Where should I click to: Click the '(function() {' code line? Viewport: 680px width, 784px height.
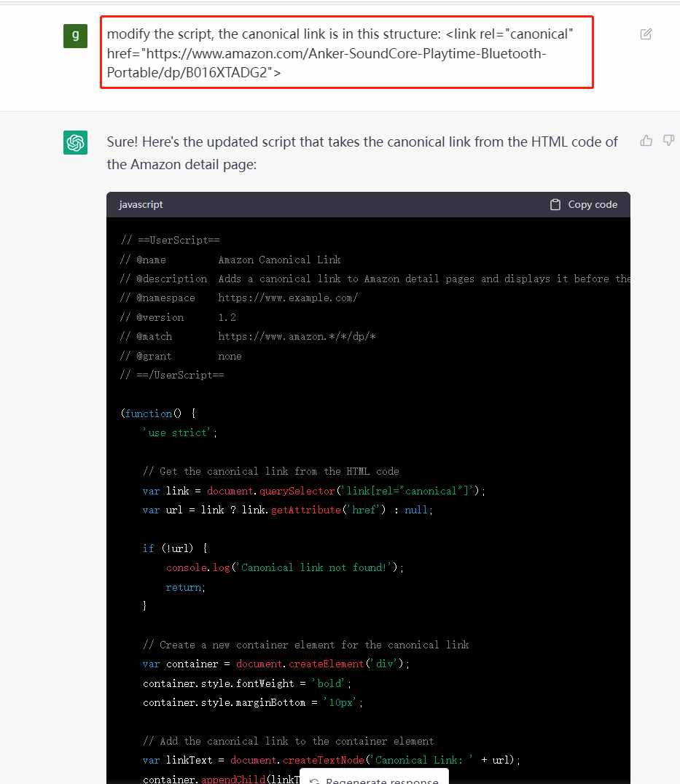point(158,414)
